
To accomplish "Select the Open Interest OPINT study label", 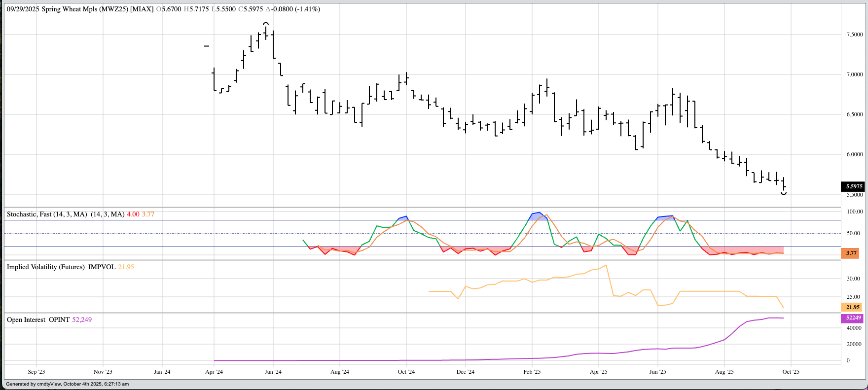I will coord(38,320).
